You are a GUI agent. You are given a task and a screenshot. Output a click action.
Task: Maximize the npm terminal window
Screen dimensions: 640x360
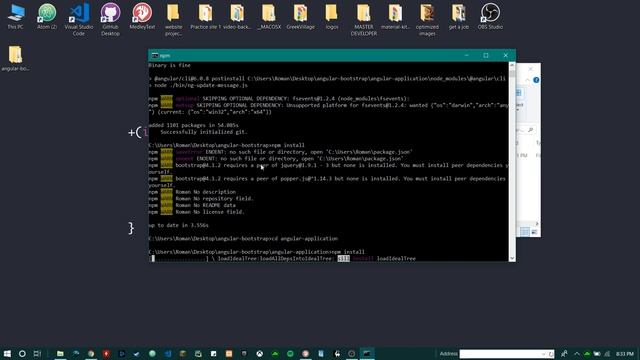pyautogui.click(x=486, y=56)
